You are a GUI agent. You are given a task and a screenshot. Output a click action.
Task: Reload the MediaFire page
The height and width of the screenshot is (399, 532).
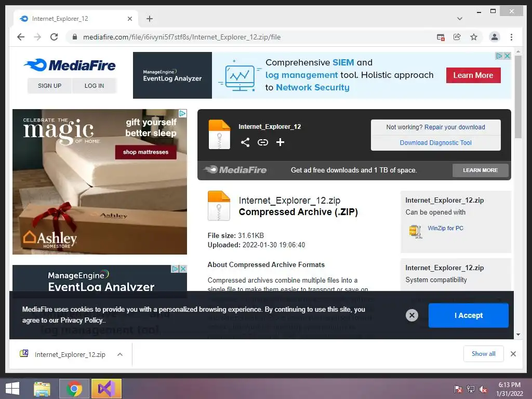(54, 37)
